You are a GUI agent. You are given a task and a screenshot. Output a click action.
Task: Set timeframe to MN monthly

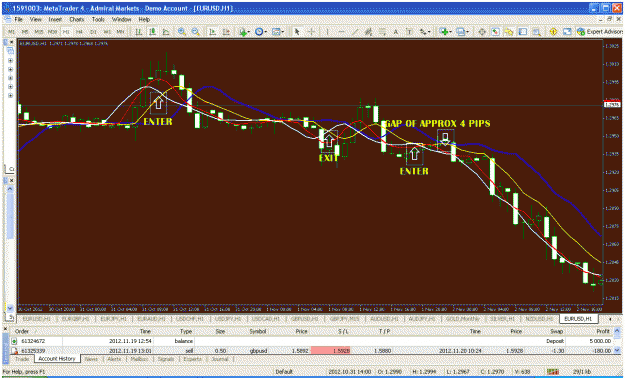pyautogui.click(x=120, y=32)
